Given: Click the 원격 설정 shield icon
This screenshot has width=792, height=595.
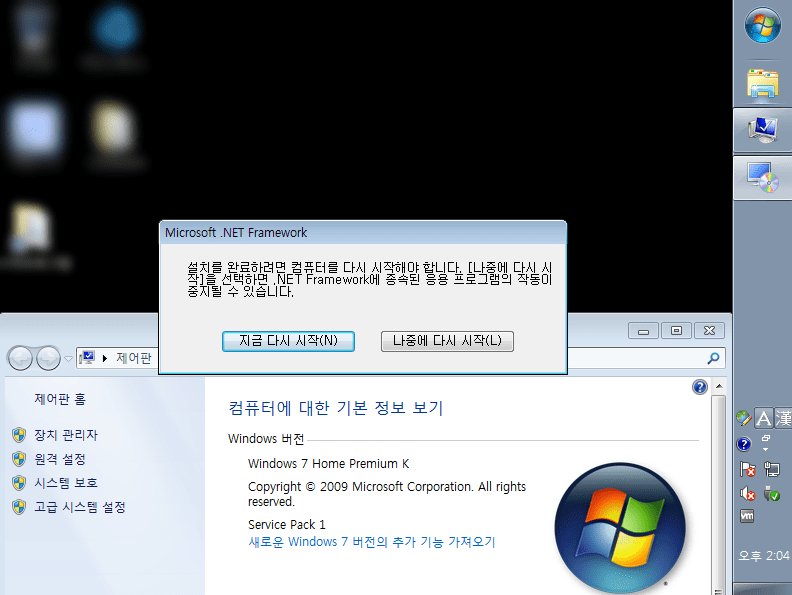Looking at the screenshot, I should pos(19,459).
